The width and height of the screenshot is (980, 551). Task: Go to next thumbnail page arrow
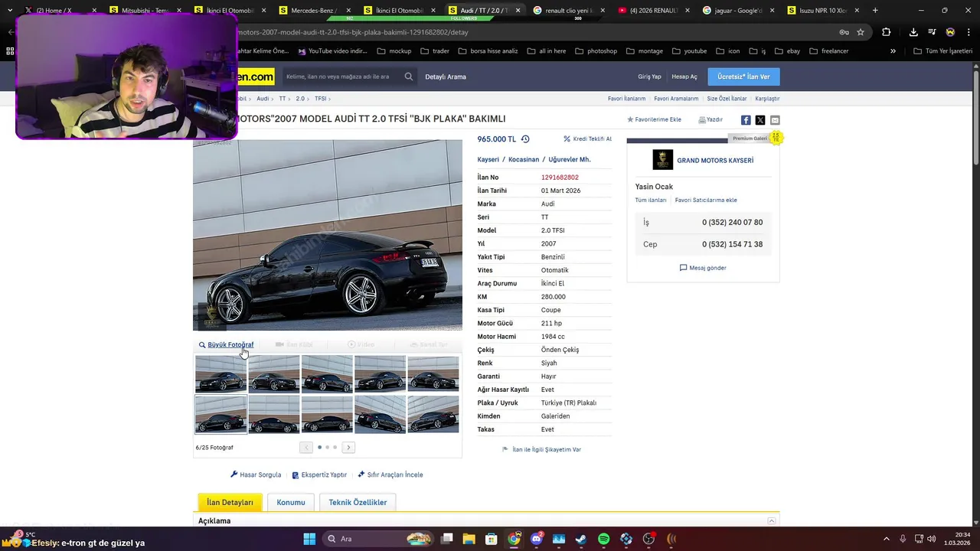(348, 448)
